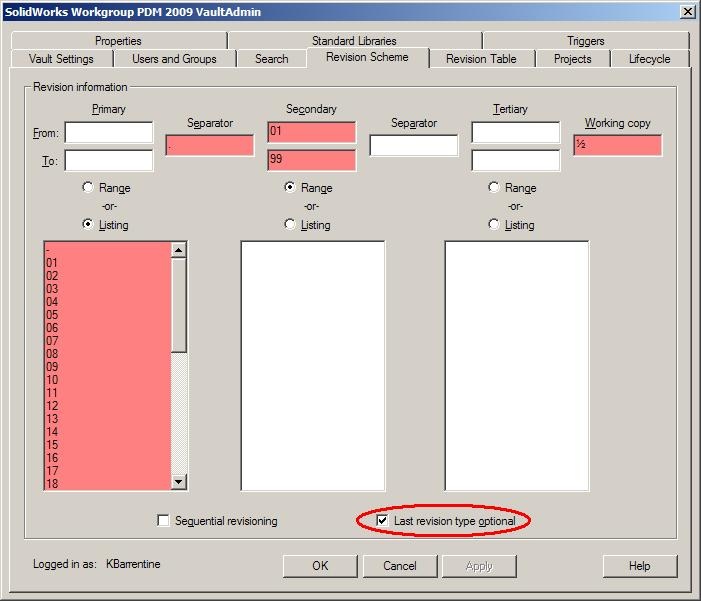The image size is (701, 601).
Task: Click Primary list scroll up arrow
Action: [179, 250]
